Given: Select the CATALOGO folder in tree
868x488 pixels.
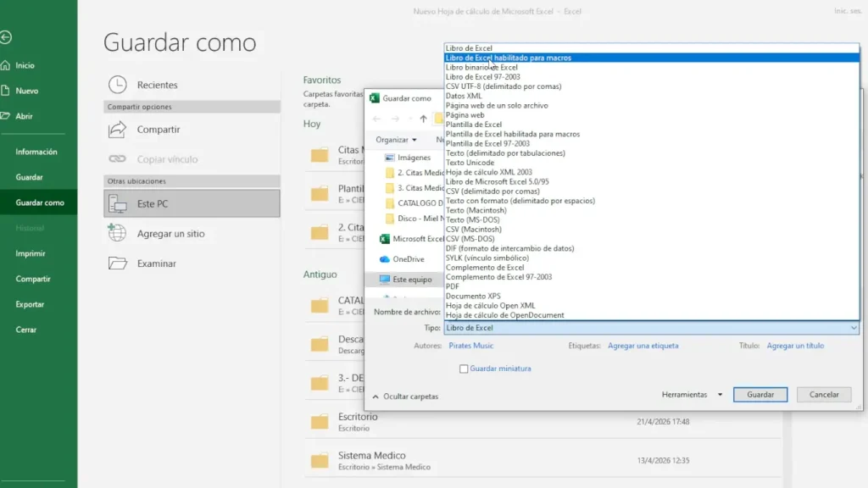Looking at the screenshot, I should click(x=420, y=203).
